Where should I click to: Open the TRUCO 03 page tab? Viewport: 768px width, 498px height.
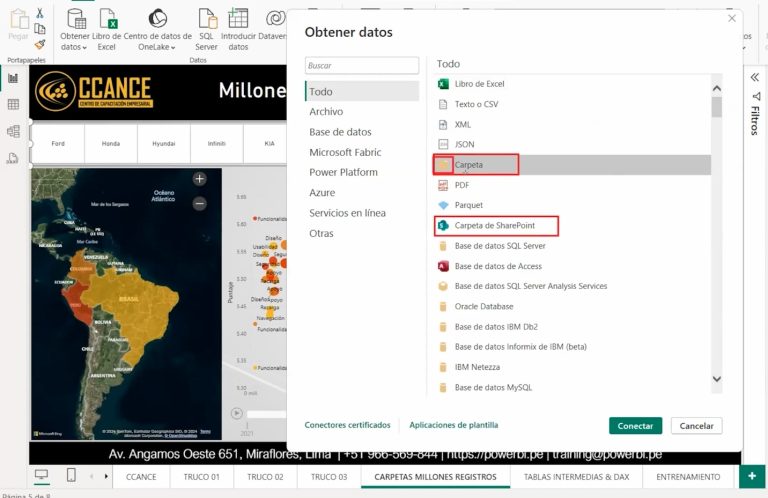329,476
